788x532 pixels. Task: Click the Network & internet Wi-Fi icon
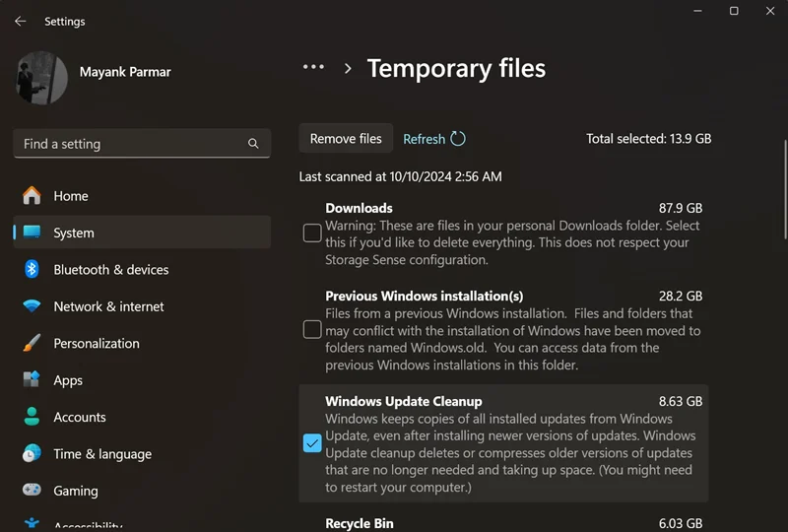[x=32, y=306]
